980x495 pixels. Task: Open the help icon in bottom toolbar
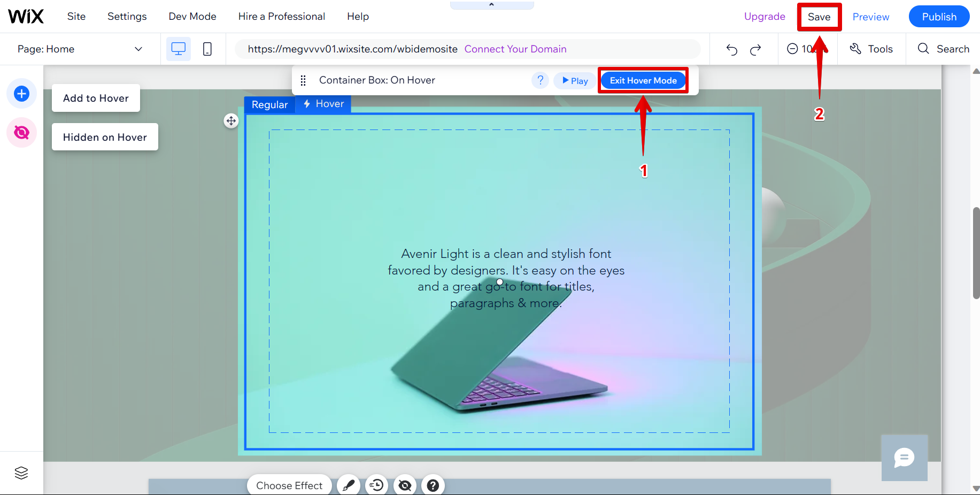click(x=433, y=485)
